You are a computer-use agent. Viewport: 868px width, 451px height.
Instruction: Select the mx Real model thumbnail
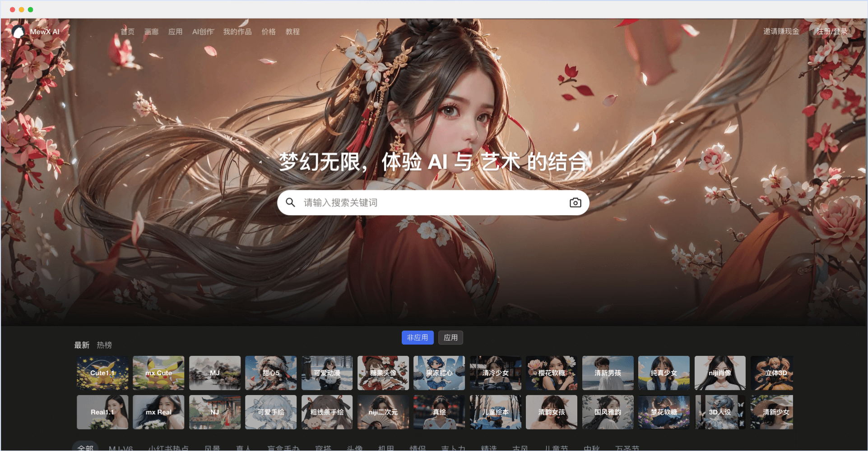point(158,412)
